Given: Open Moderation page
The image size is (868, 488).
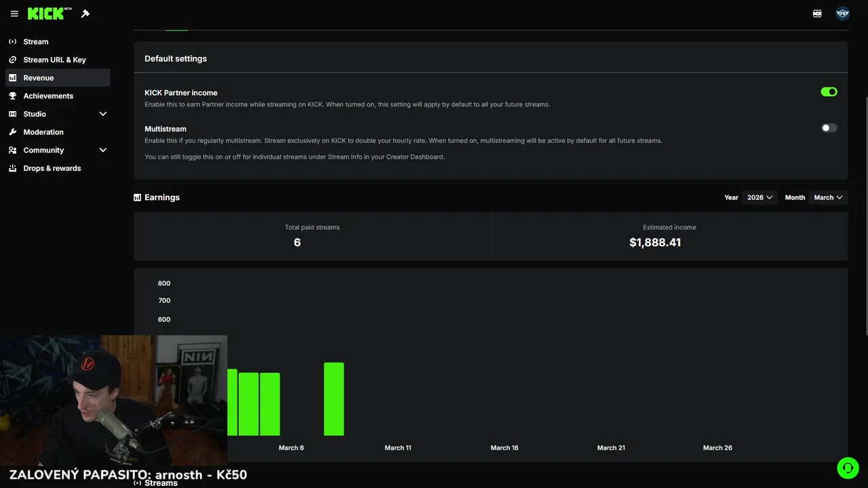Looking at the screenshot, I should click(x=58, y=132).
